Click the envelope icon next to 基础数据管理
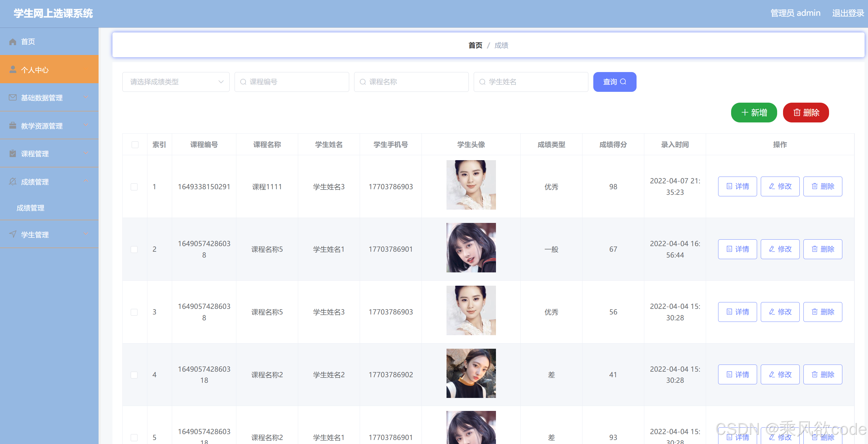 [x=12, y=97]
